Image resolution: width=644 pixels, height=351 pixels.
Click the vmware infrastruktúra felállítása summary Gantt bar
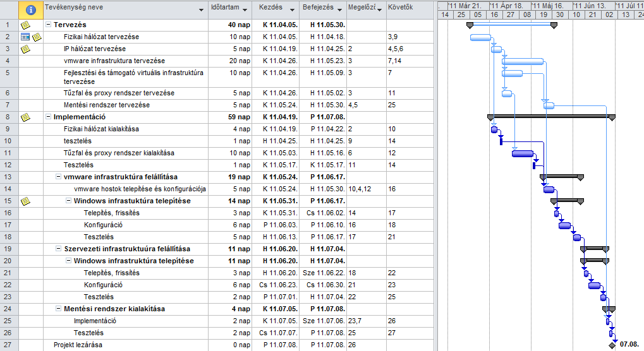pyautogui.click(x=562, y=177)
